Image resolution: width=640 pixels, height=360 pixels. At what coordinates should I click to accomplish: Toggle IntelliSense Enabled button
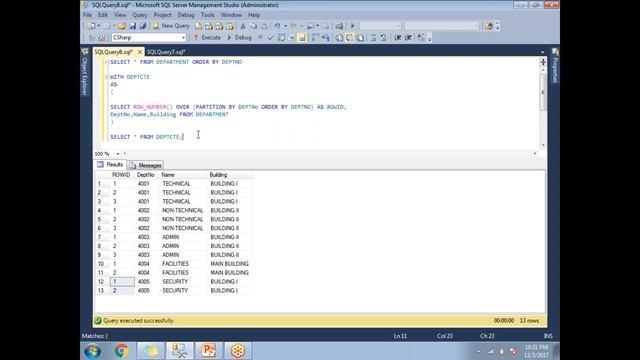point(302,38)
